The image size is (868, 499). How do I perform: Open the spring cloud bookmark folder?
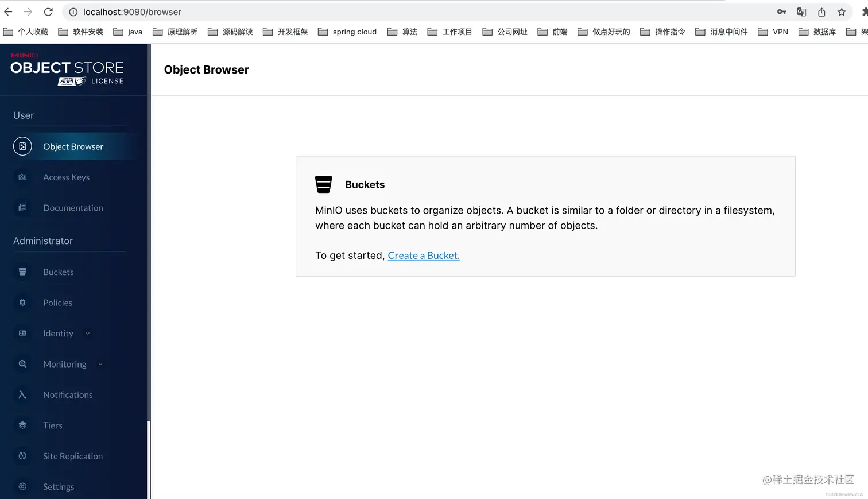347,32
